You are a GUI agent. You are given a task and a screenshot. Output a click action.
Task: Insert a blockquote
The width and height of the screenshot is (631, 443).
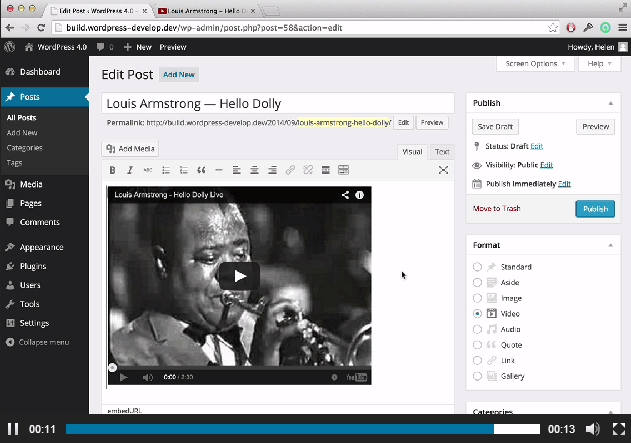(x=201, y=170)
